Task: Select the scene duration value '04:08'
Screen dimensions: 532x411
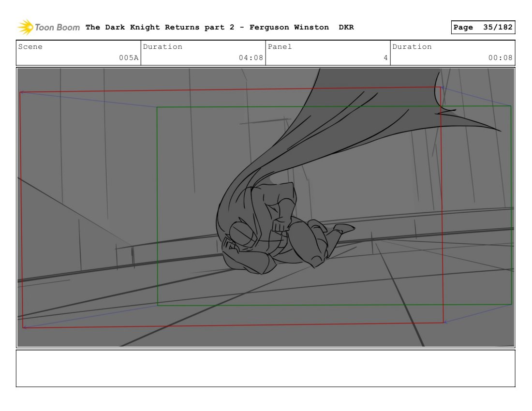Action: coord(251,58)
